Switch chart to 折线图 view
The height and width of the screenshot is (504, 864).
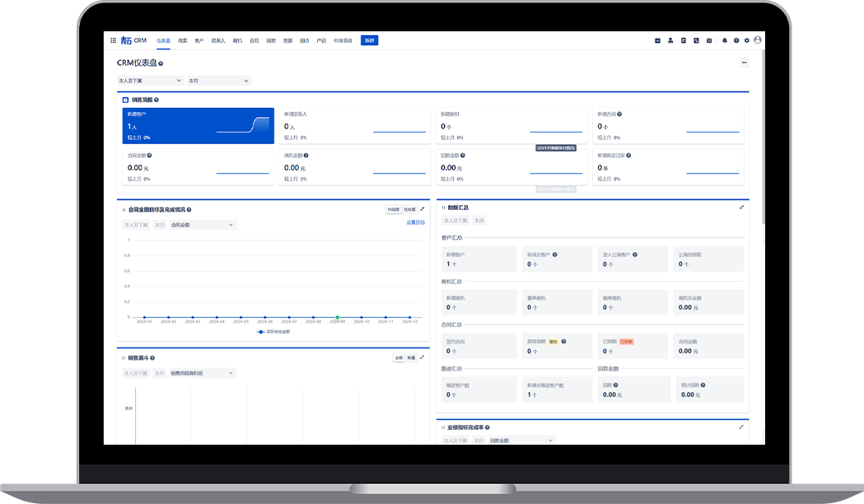tap(393, 209)
